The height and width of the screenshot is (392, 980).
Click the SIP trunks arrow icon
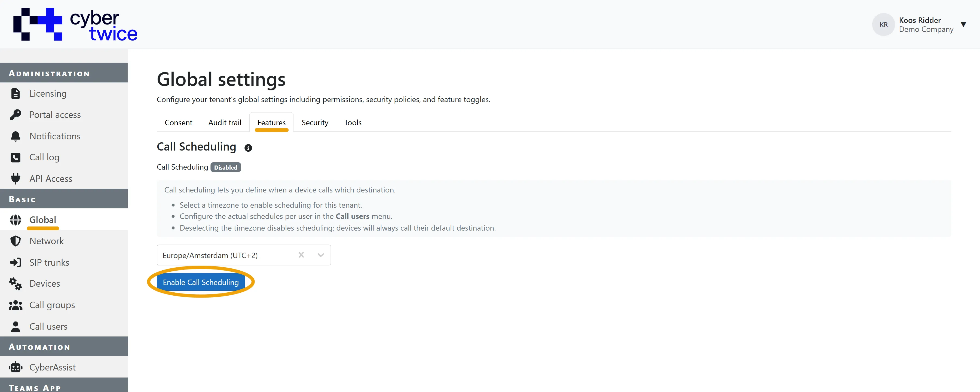click(x=15, y=263)
